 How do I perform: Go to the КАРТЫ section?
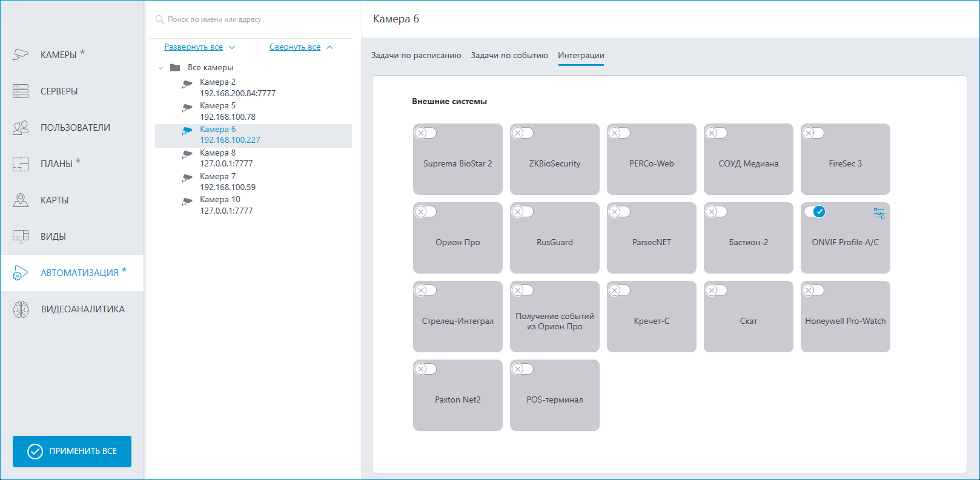tap(72, 200)
